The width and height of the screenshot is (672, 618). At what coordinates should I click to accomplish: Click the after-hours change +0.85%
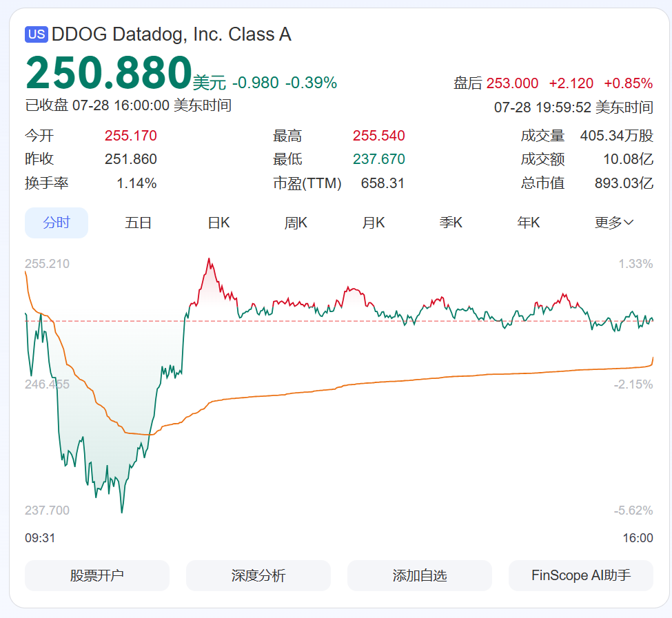click(629, 83)
